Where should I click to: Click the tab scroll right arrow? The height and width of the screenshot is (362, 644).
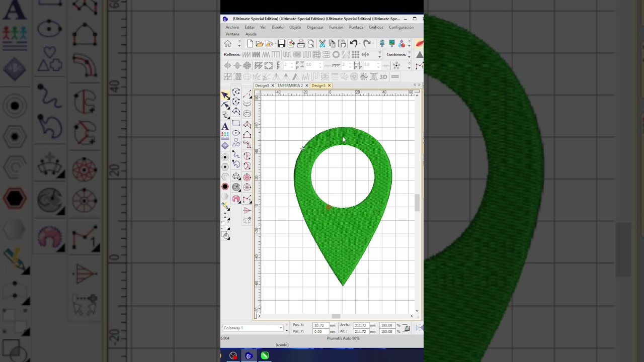(420, 85)
